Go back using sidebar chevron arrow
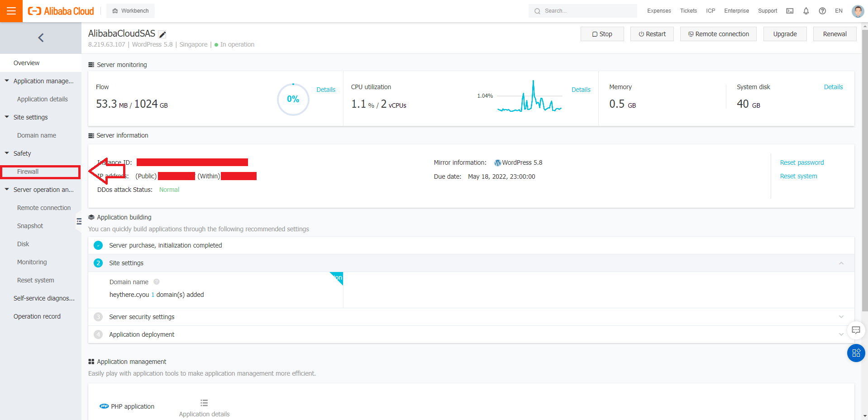Viewport: 868px width, 420px height. pyautogui.click(x=41, y=38)
